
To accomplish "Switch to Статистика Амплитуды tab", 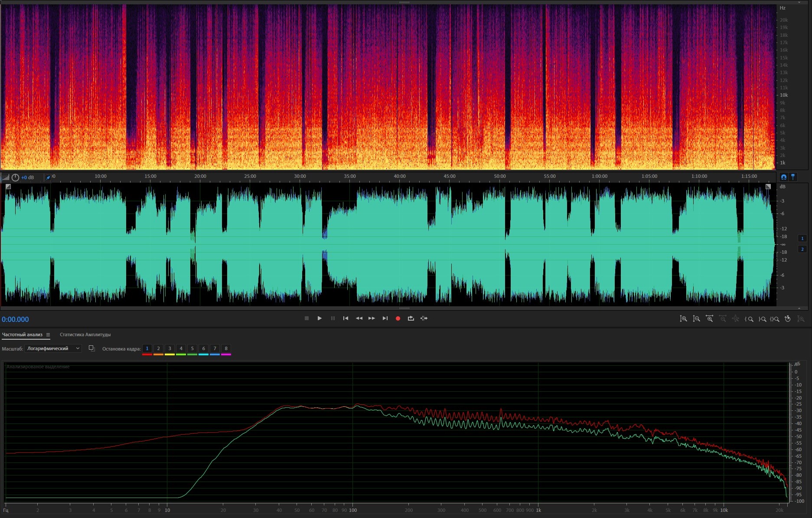I will (85, 334).
